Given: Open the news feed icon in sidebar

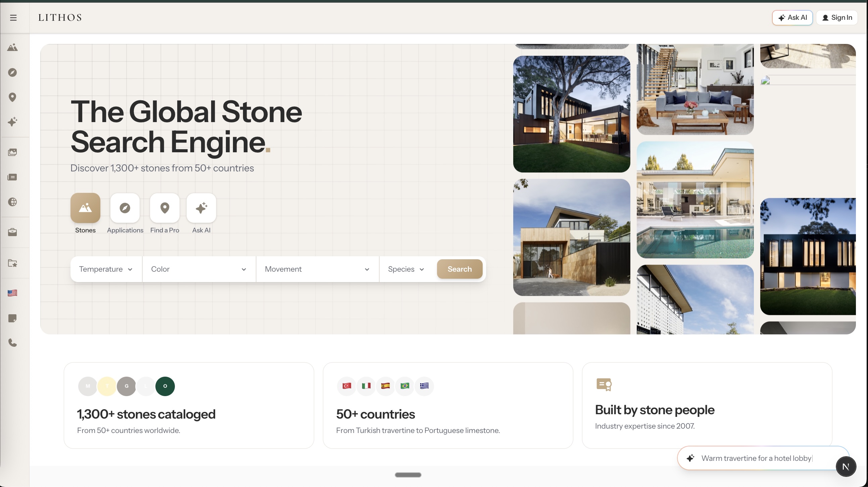Looking at the screenshot, I should point(12,177).
